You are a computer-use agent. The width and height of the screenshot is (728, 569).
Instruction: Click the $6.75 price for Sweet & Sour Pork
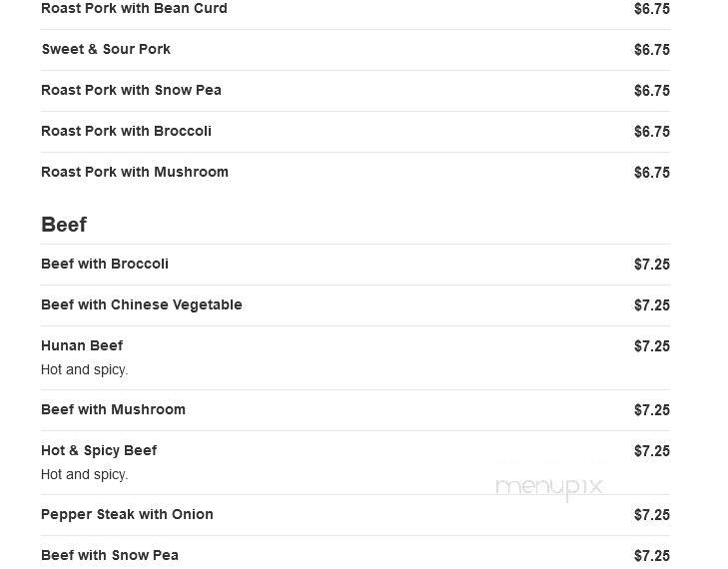[x=652, y=50]
